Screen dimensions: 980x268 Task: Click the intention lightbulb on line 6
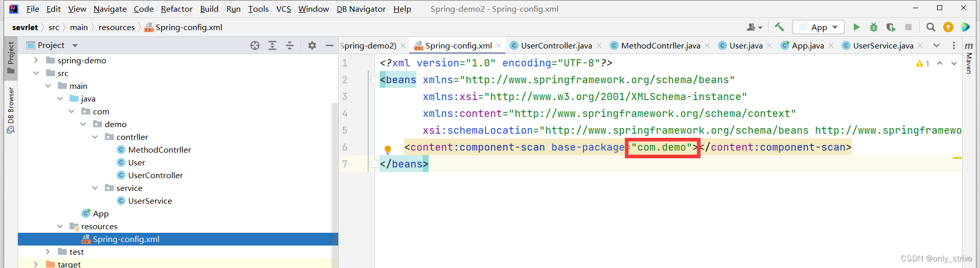point(388,150)
